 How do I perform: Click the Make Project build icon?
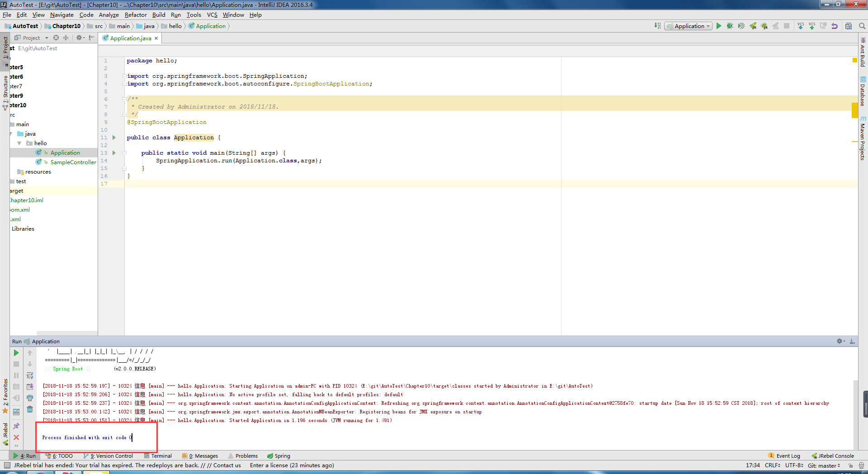[657, 26]
